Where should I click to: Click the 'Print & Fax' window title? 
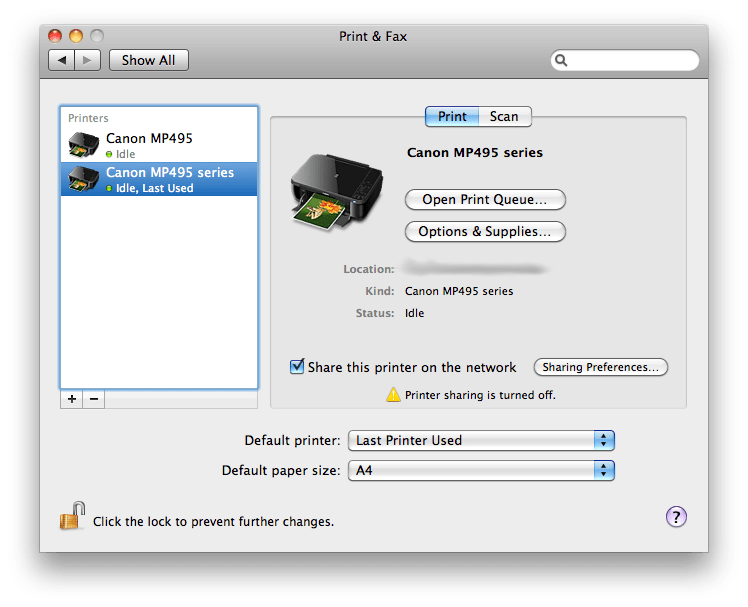pyautogui.click(x=373, y=36)
